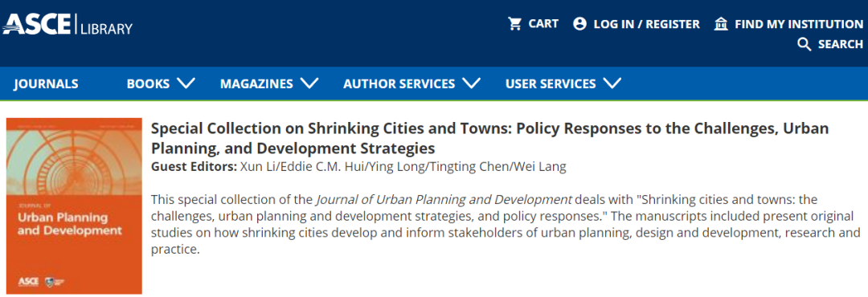
Task: Expand the User Services chevron
Action: tap(612, 83)
